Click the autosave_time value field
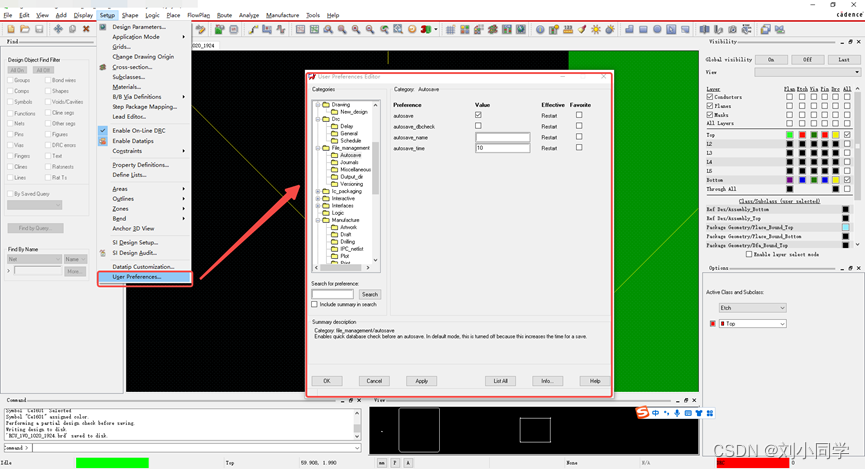 [502, 148]
